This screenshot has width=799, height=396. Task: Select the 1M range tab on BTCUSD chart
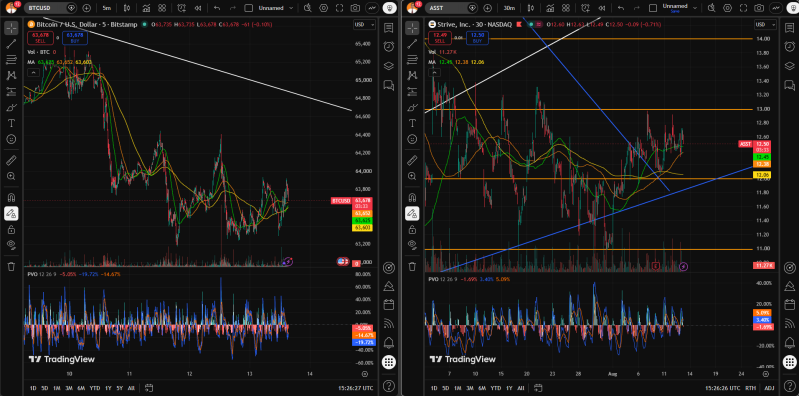57,388
